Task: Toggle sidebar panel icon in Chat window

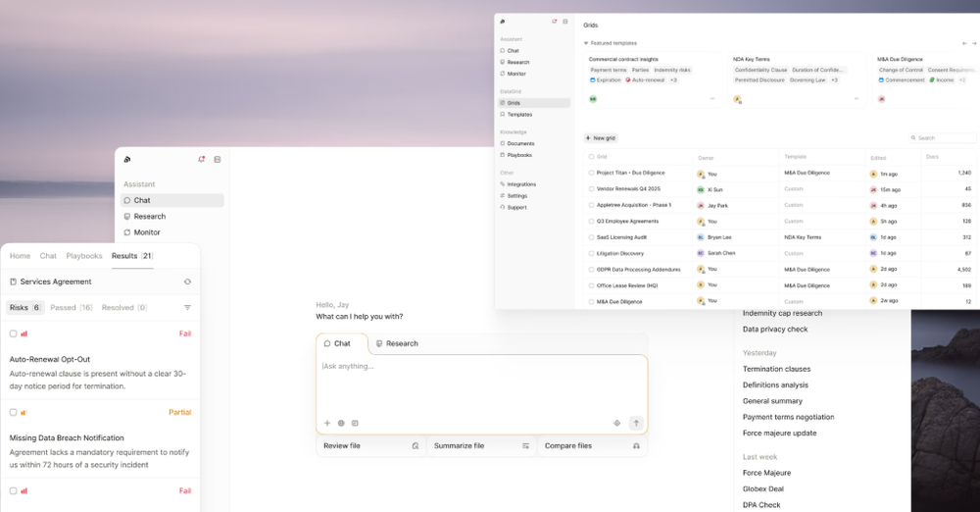Action: pos(218,159)
